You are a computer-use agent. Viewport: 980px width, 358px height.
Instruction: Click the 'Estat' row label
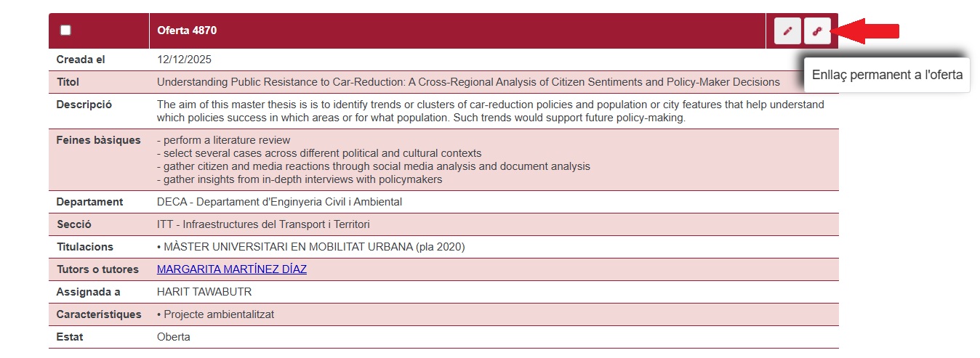pos(70,337)
